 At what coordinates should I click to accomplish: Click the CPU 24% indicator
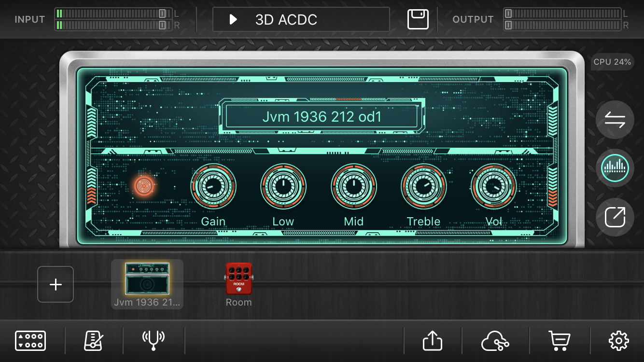click(x=612, y=62)
